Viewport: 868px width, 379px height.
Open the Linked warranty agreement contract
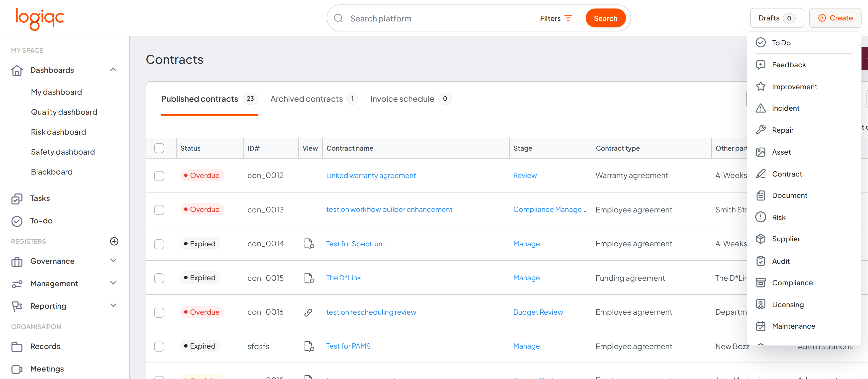[x=371, y=176]
